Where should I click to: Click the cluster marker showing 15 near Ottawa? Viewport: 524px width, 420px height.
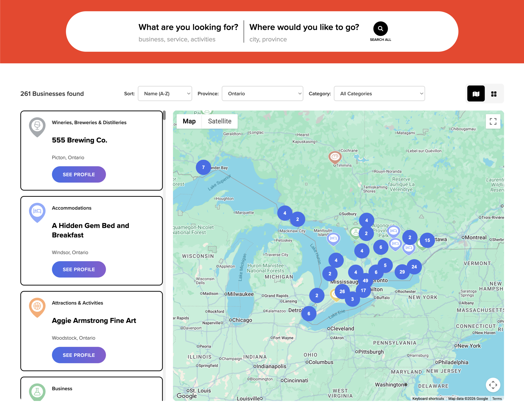(x=427, y=240)
